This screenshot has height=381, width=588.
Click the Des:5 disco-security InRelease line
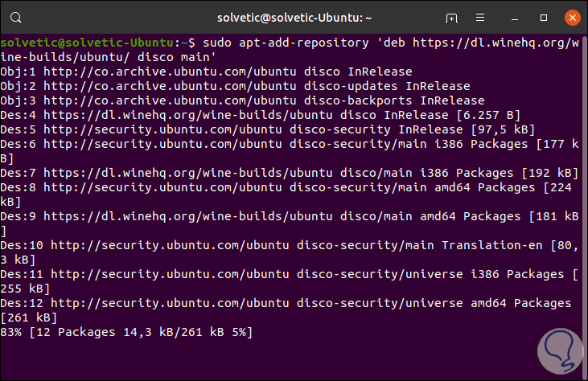(x=267, y=129)
